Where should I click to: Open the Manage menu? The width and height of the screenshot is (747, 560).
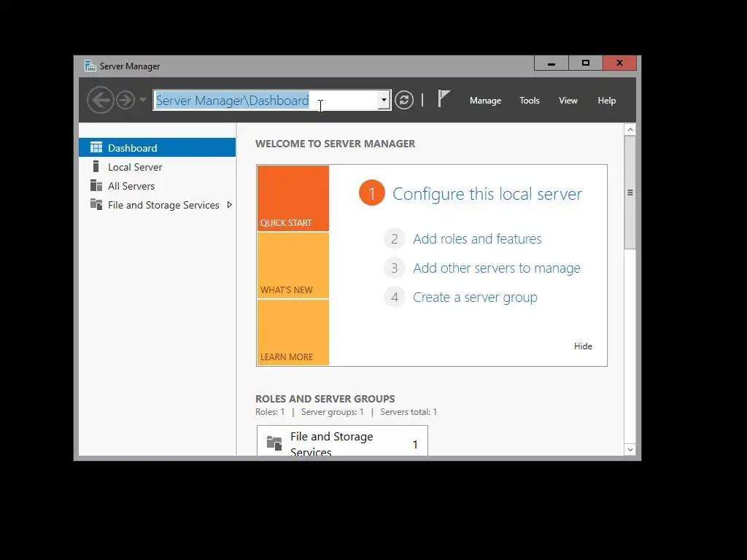485,101
